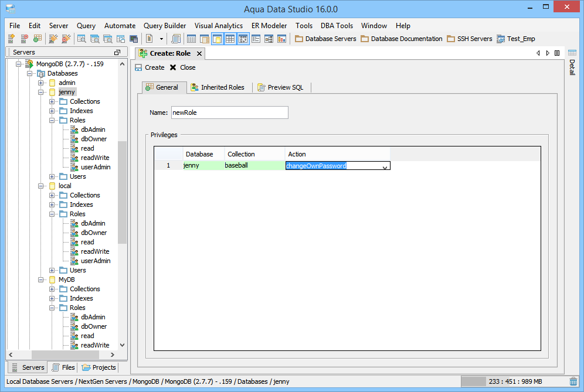Open the Test_Emp bookmark
The height and width of the screenshot is (392, 584).
click(516, 39)
